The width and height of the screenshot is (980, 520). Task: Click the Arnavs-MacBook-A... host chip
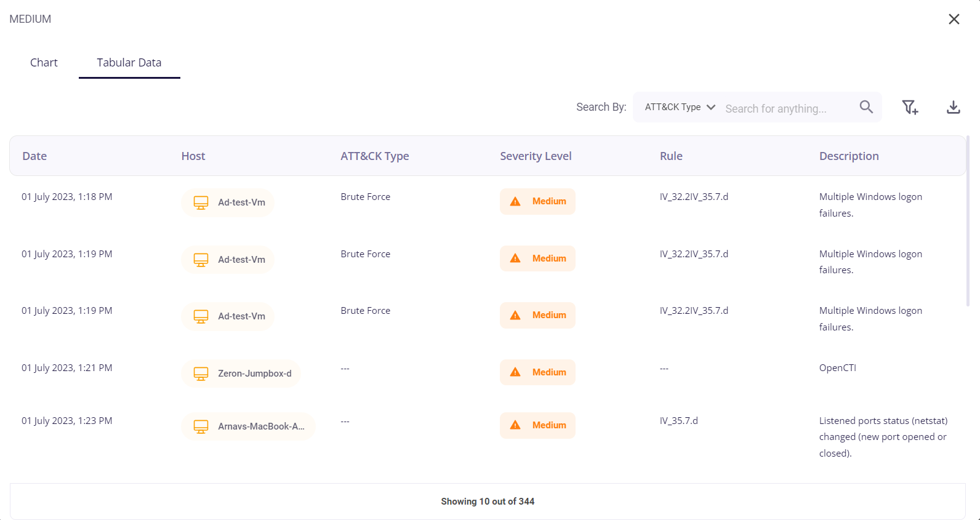pyautogui.click(x=248, y=426)
